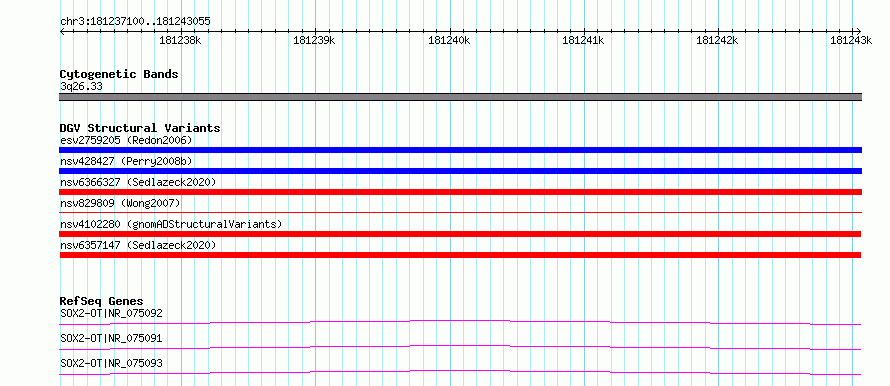Click the 181239k ruler tick label
Image resolution: width=890 pixels, height=386 pixels.
(x=314, y=40)
